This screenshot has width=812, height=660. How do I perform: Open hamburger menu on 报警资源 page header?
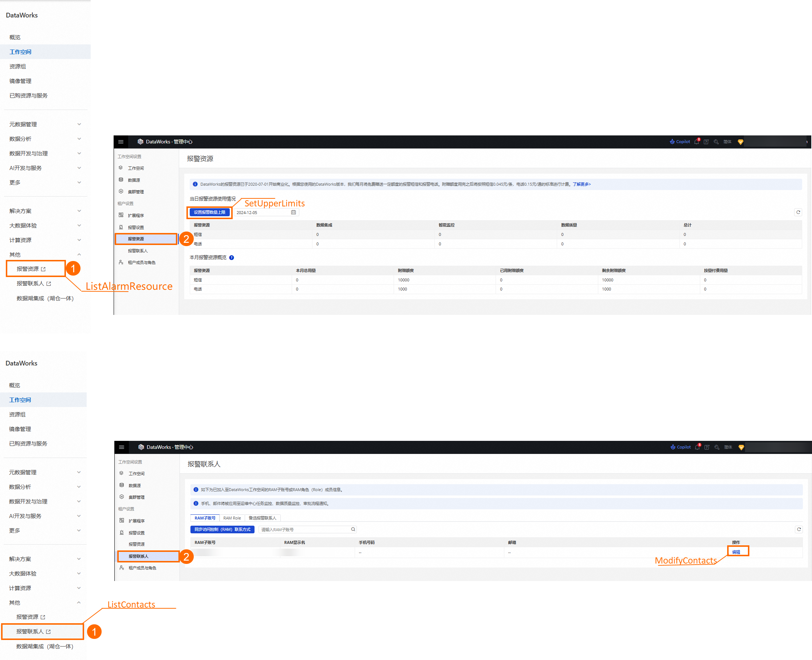tap(121, 142)
